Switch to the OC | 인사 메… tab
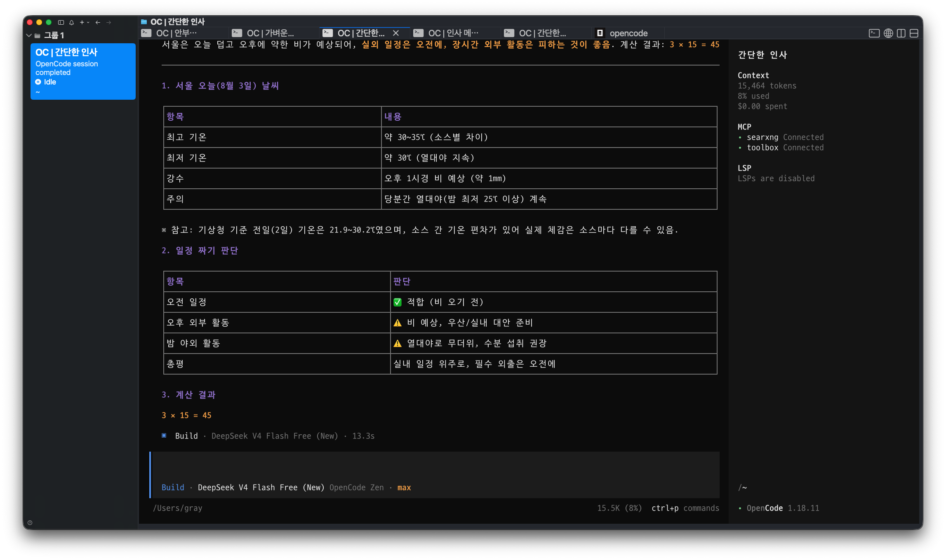The height and width of the screenshot is (560, 946). [x=456, y=33]
